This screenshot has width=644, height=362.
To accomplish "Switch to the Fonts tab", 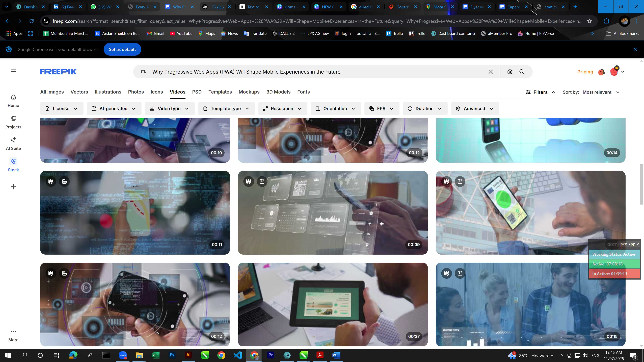I will 303,92.
